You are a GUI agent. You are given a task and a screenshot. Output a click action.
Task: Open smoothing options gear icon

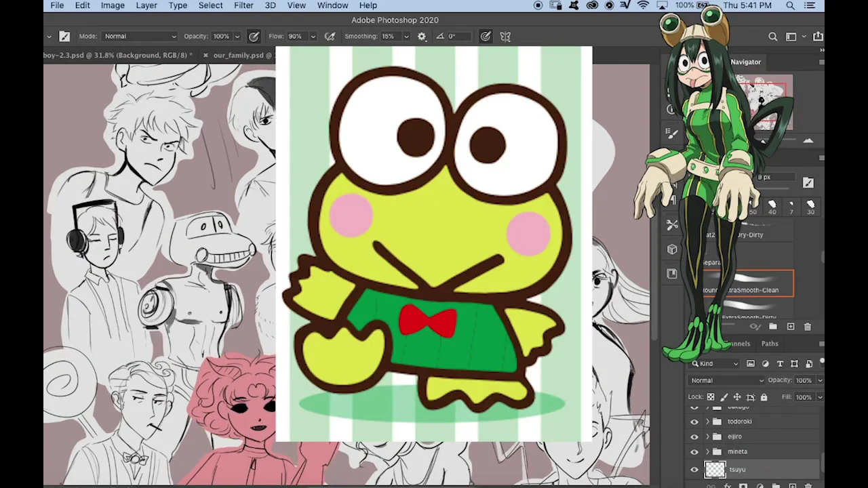422,37
